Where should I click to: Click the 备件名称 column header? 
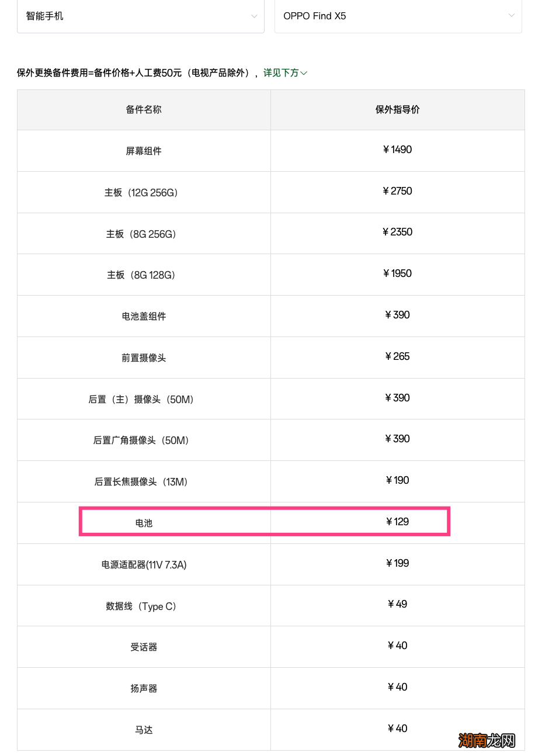point(144,110)
